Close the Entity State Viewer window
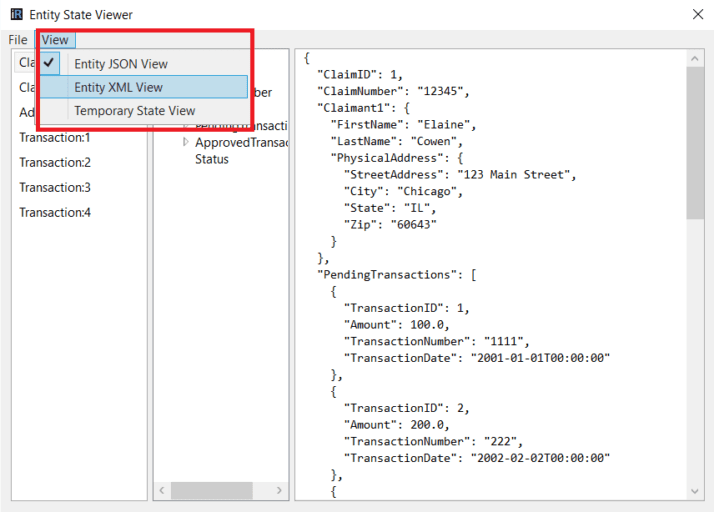714x512 pixels. [x=696, y=15]
